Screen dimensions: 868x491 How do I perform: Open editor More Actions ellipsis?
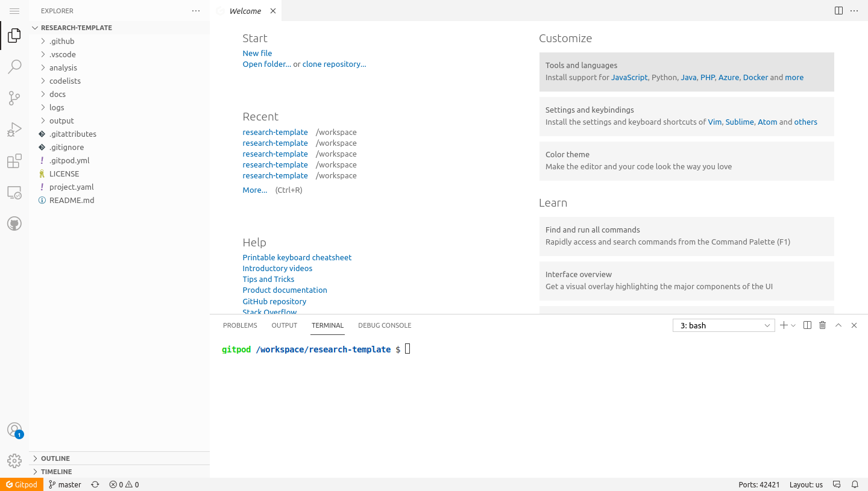(854, 11)
